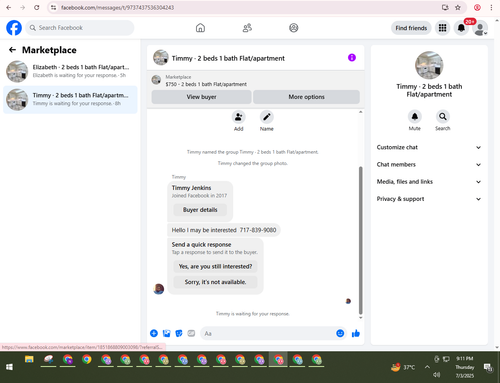
Task: Open the emoji picker in the message box
Action: (340, 333)
